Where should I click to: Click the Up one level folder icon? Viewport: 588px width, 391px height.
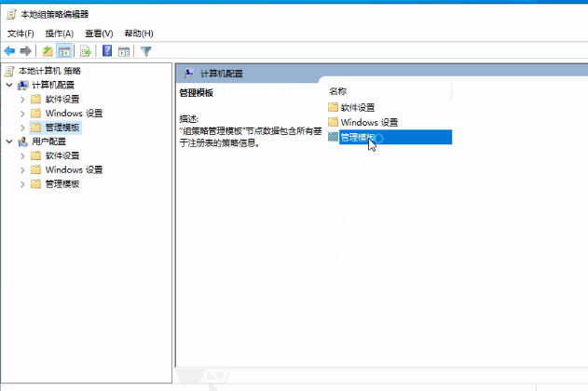click(x=48, y=51)
